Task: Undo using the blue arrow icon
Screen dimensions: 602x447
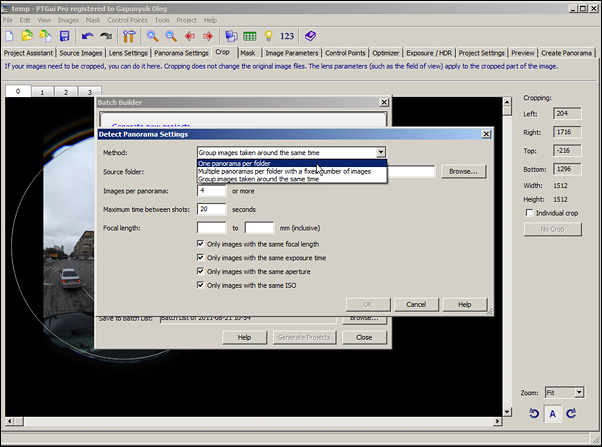Action: (x=87, y=36)
